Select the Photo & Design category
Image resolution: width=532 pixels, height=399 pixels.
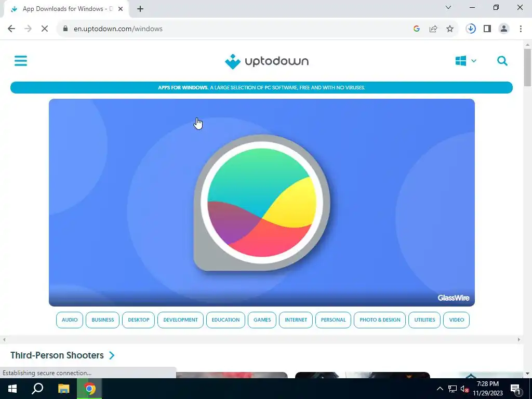[x=380, y=320]
